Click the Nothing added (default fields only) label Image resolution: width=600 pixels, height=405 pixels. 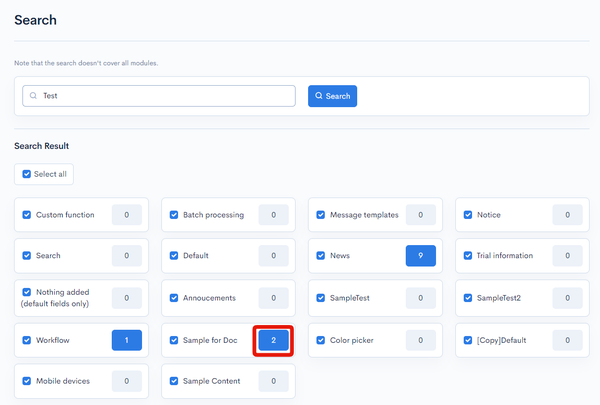[x=55, y=298]
